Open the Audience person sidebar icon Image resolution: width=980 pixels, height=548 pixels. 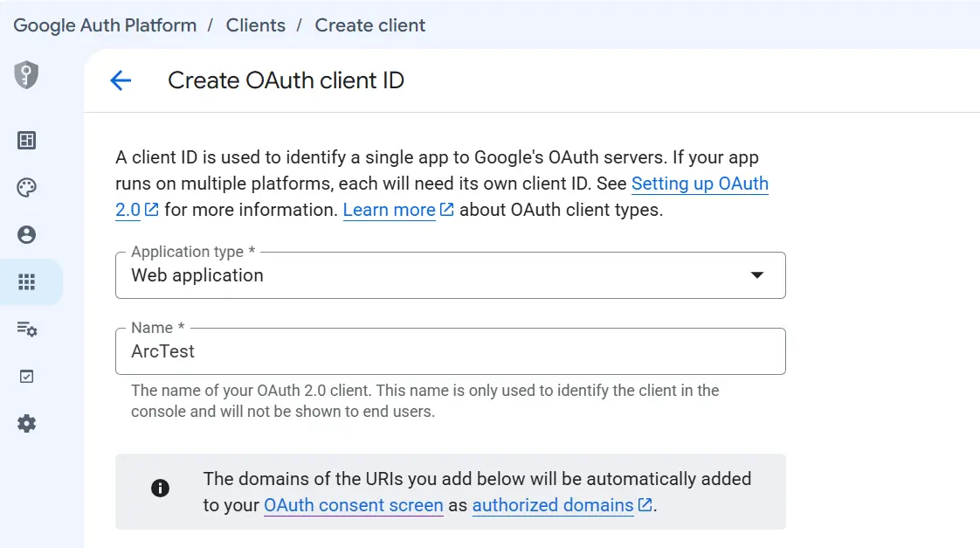pos(26,234)
